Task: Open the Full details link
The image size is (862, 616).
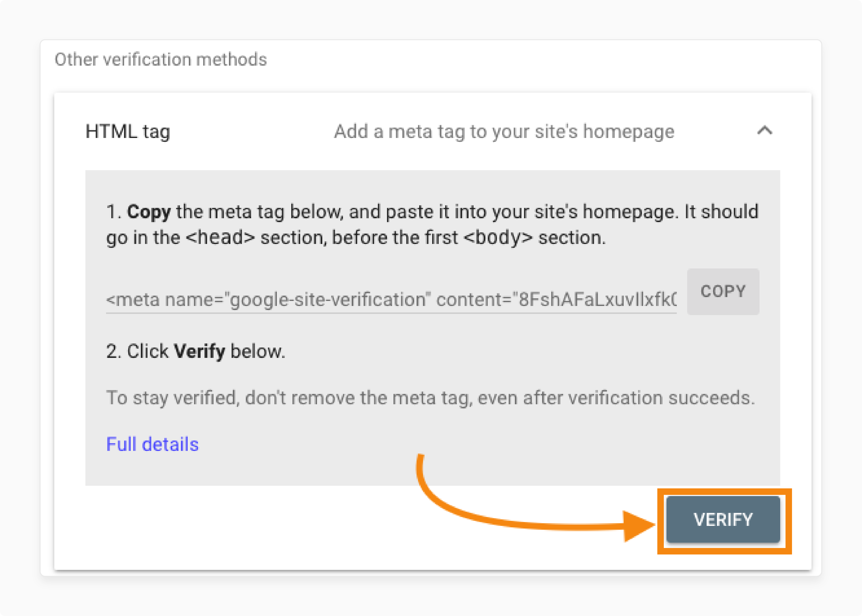Action: click(x=152, y=444)
